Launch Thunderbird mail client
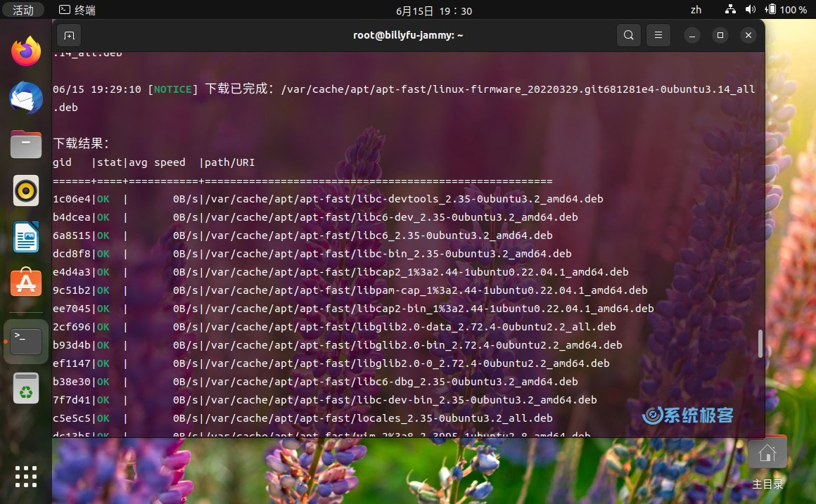This screenshot has width=816, height=504. pyautogui.click(x=26, y=98)
